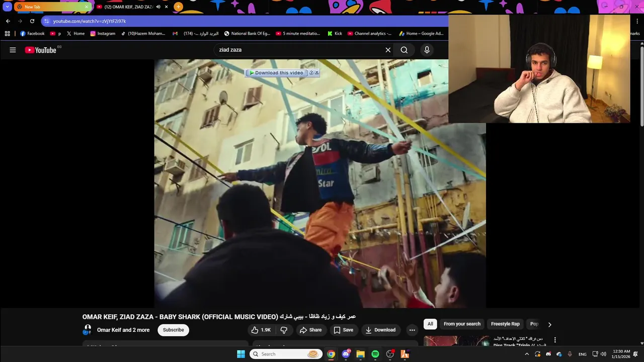Open the 'p' YouTube bookmark

[55, 34]
